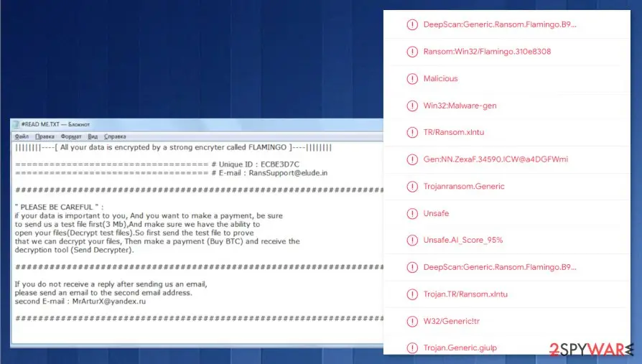Image resolution: width=642 pixels, height=364 pixels.
Task: Click warning icon beside Trojanransom.Generic
Action: tap(412, 186)
